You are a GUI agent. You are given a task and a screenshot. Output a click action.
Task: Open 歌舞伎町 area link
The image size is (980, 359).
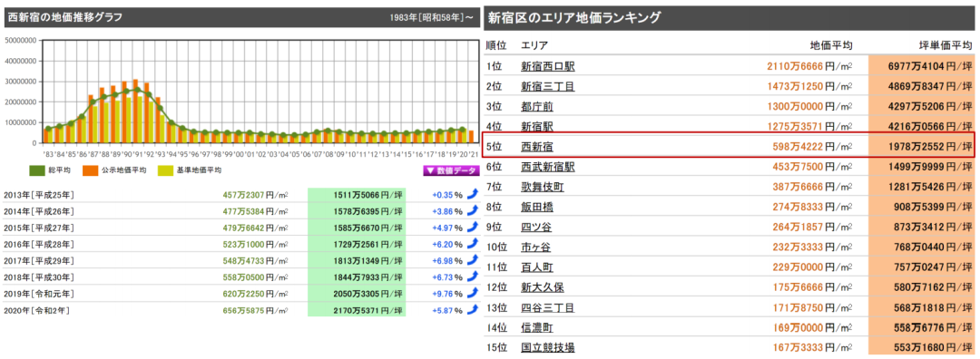click(x=542, y=187)
